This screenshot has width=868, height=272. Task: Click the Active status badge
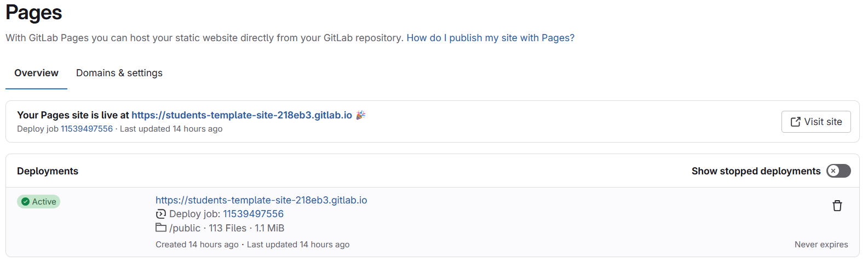[38, 202]
